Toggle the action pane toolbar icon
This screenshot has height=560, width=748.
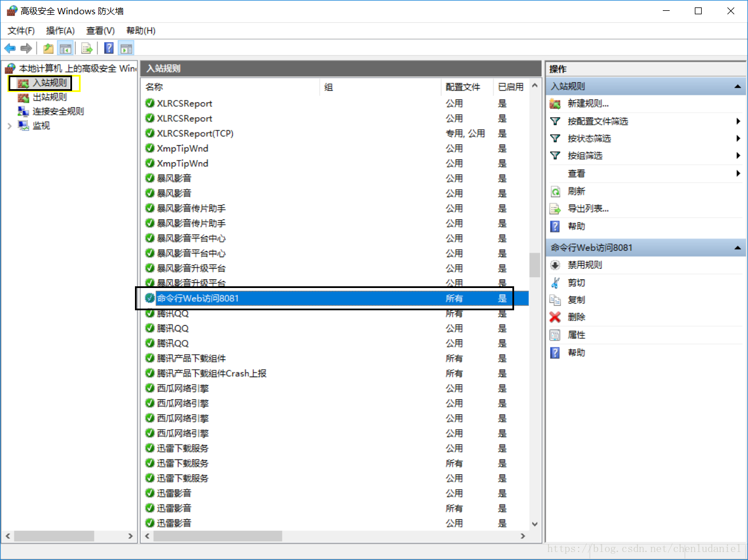(126, 49)
